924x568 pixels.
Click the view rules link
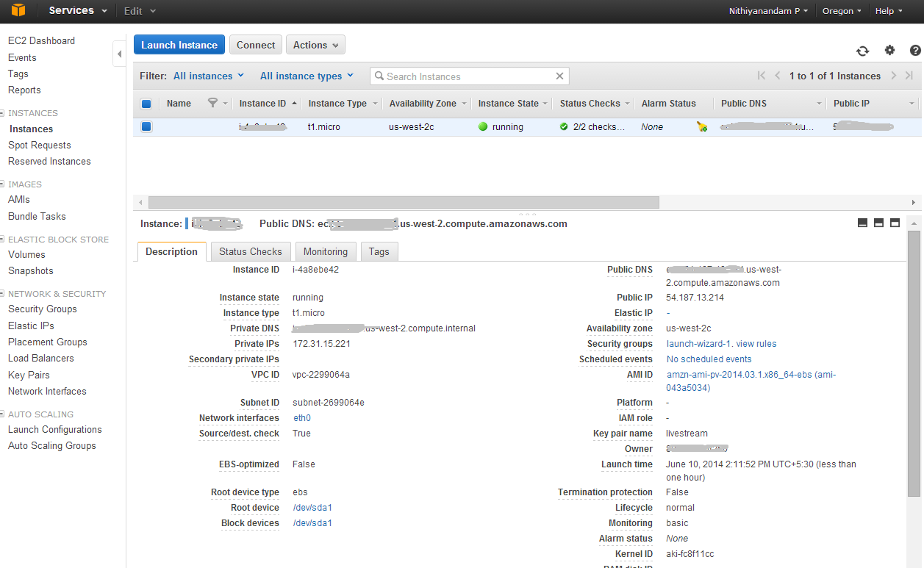[756, 344]
